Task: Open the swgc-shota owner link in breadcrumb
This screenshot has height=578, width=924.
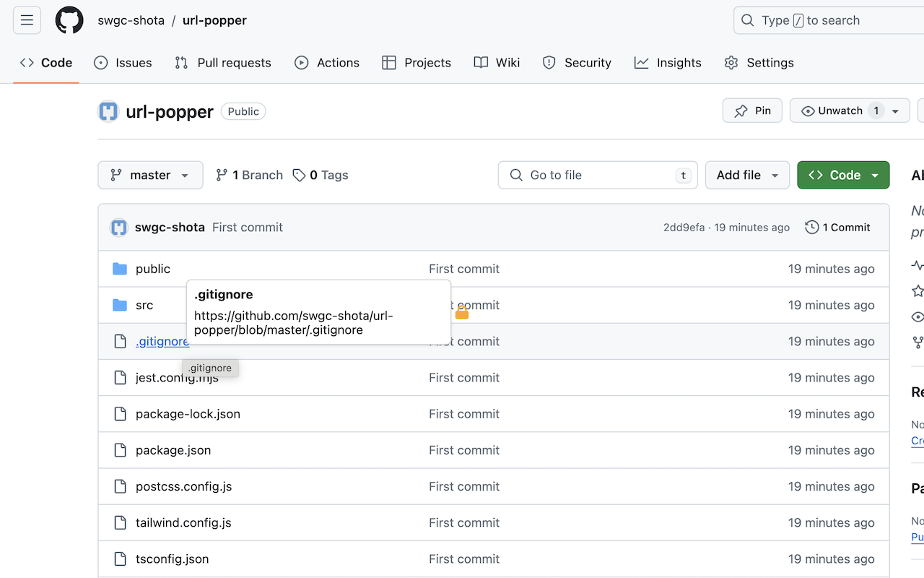Action: 131,20
